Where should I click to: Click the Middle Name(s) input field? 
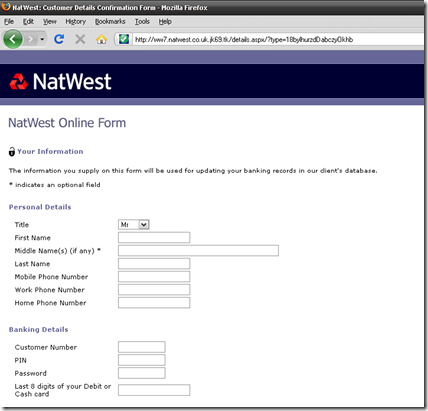[x=198, y=251]
